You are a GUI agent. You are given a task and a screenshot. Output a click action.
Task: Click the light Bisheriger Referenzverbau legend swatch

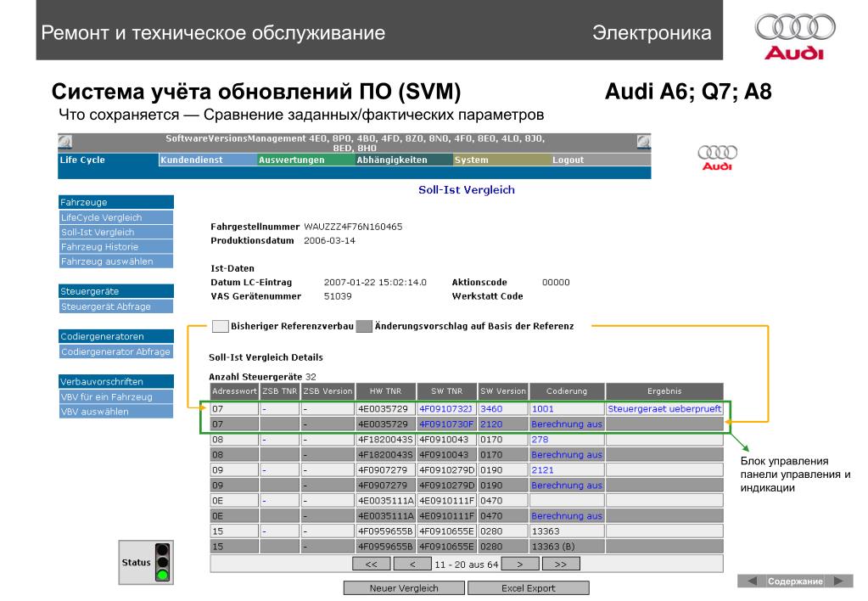(221, 326)
